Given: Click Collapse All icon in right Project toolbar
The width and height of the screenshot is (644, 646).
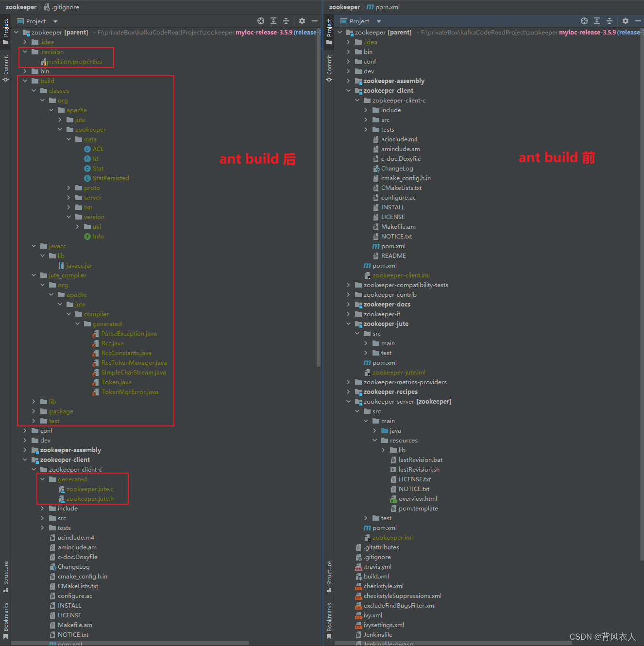Looking at the screenshot, I should 610,21.
